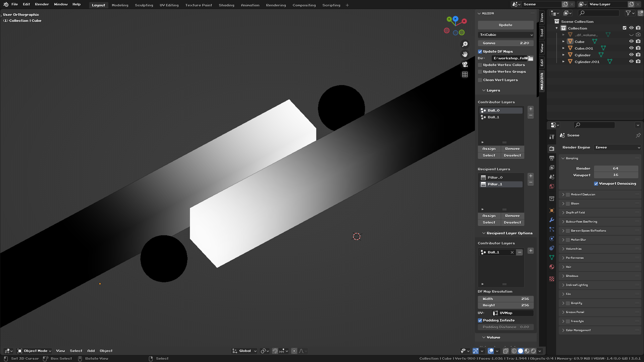Open the TriCubic interpolation dropdown

(505, 35)
